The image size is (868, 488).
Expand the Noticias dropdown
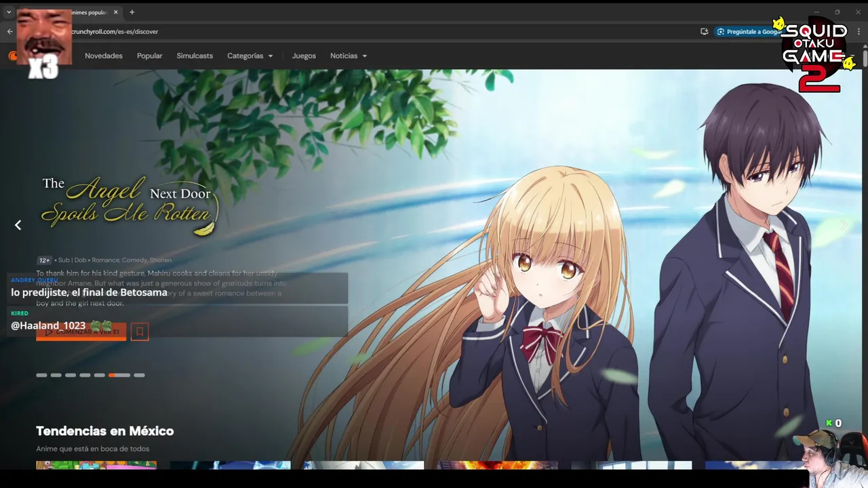click(349, 56)
